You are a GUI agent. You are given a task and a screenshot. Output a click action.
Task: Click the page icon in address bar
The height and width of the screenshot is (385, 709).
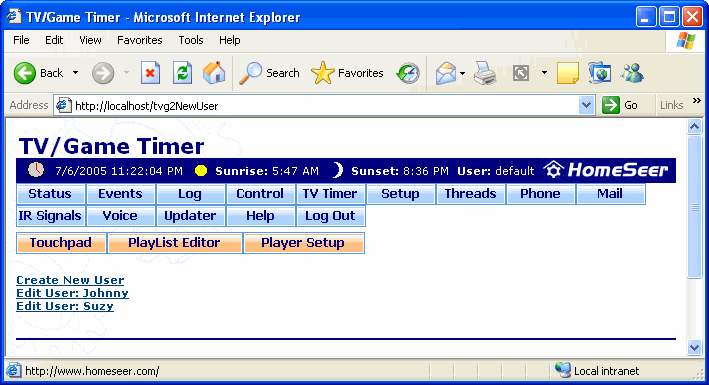64,105
